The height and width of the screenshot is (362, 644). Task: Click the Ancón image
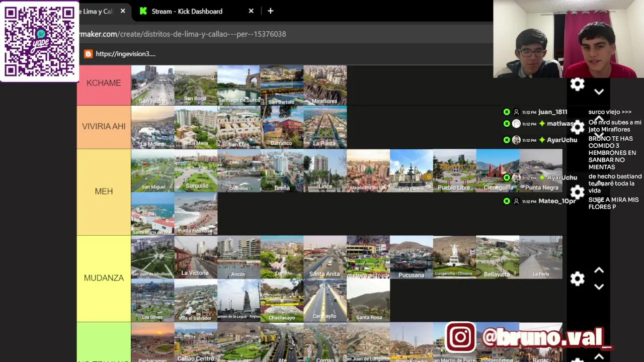coord(239,257)
